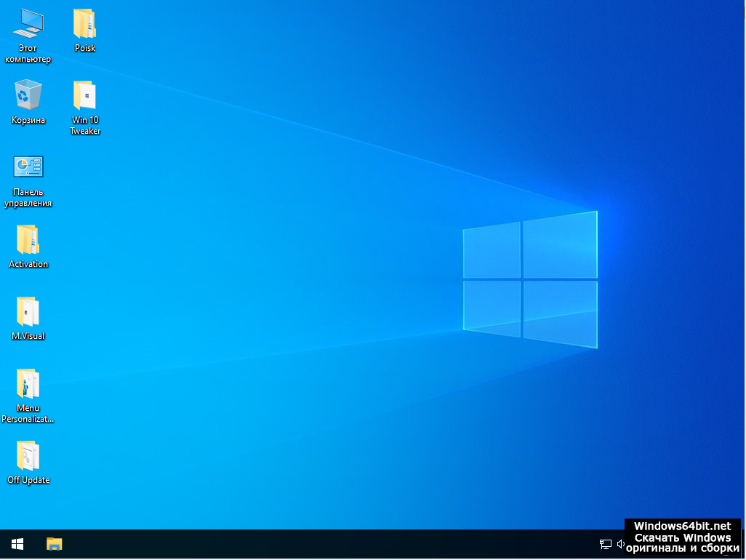746x560 pixels.
Task: Click the Windows64bit.net watermark text
Action: click(x=682, y=526)
